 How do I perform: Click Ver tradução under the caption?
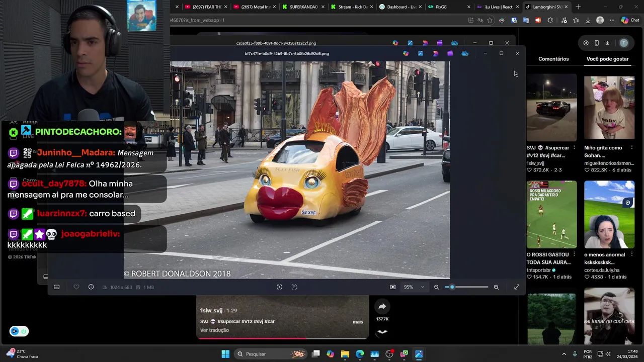coord(214,330)
